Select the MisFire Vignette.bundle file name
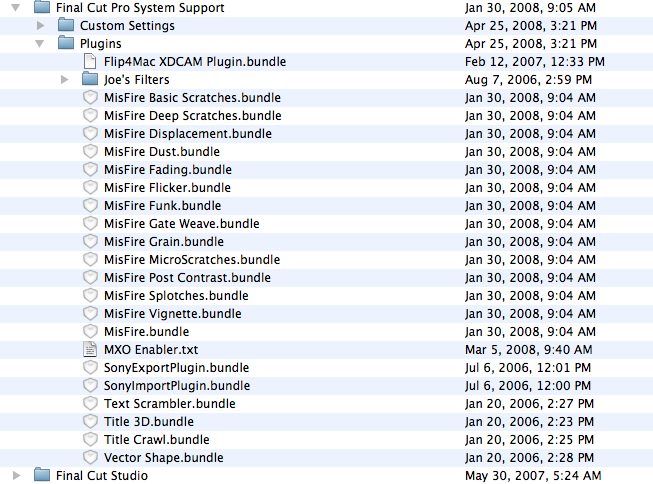653x484 pixels. pyautogui.click(x=172, y=314)
